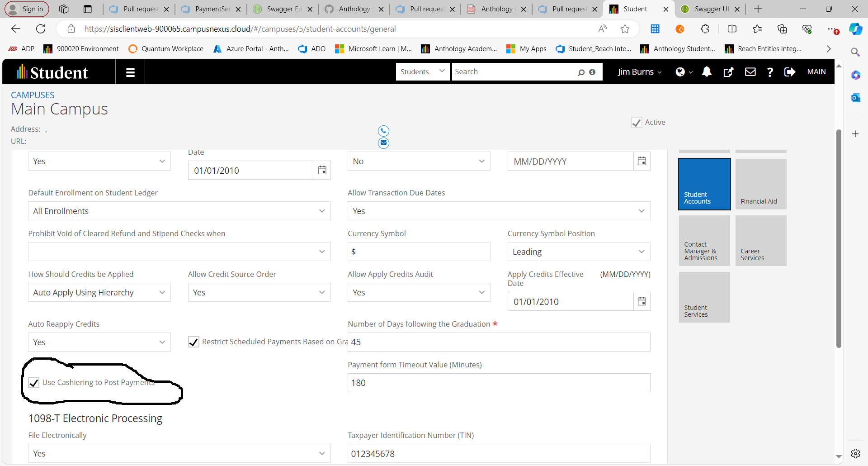This screenshot has height=466, width=868.
Task: Click the Taxpayer Identification Number field
Action: click(x=499, y=453)
